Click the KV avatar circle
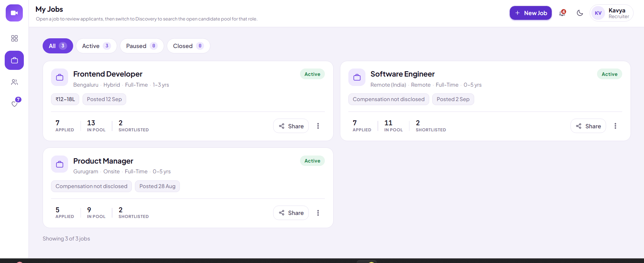Screen dimensions: 644x263 point(598,13)
